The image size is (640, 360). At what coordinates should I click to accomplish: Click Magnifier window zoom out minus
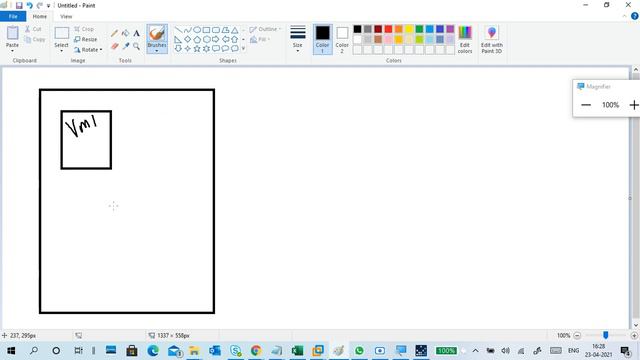coord(586,105)
